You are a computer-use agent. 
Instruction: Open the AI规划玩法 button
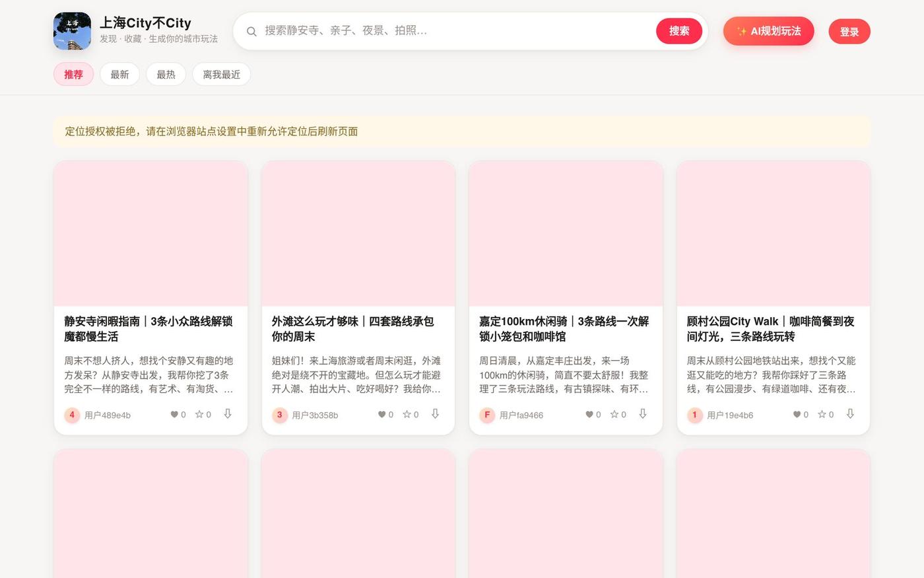(x=768, y=31)
